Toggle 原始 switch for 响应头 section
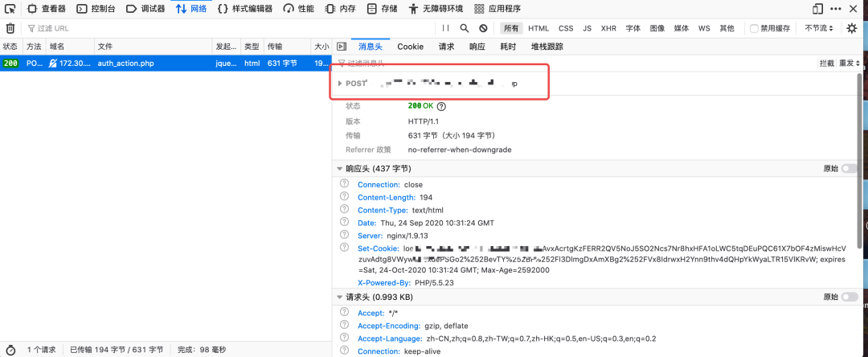The height and width of the screenshot is (357, 868). tap(849, 169)
